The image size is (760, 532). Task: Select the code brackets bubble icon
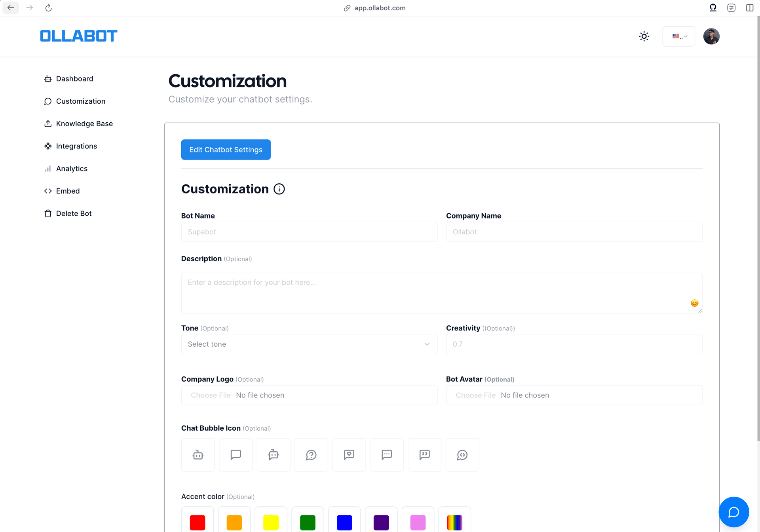pyautogui.click(x=462, y=455)
